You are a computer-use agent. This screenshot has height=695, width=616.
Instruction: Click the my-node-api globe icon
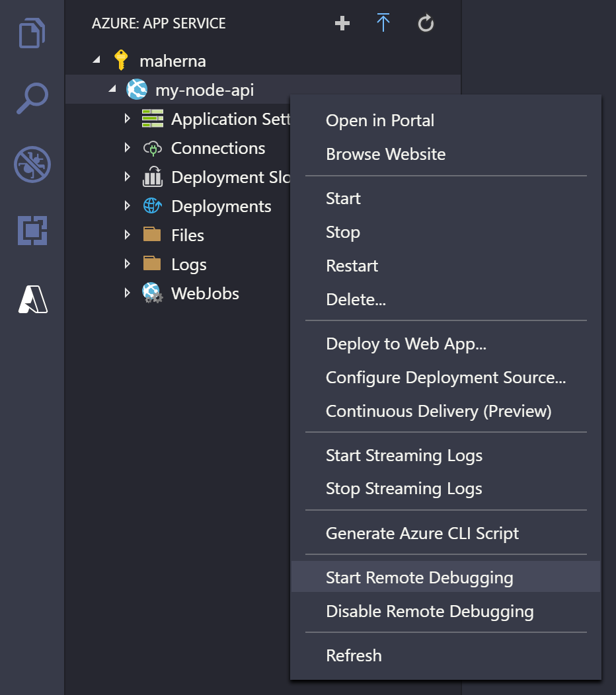click(135, 89)
